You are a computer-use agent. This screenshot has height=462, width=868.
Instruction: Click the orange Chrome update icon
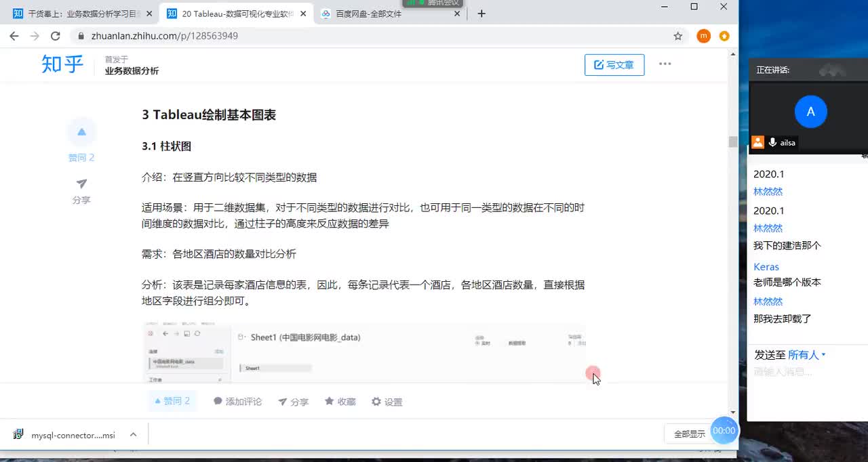724,36
